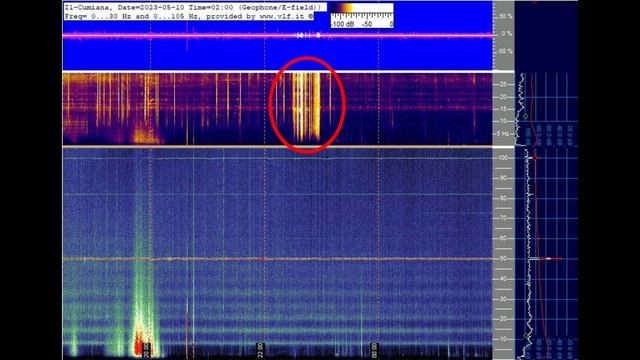
Task: Click the '60' frequency axis label
Action: click(x=503, y=238)
